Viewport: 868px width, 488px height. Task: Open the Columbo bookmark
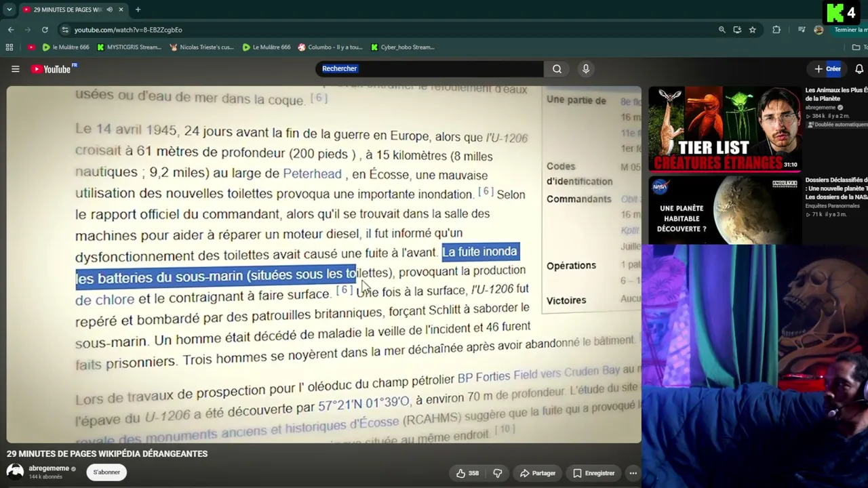tap(330, 47)
